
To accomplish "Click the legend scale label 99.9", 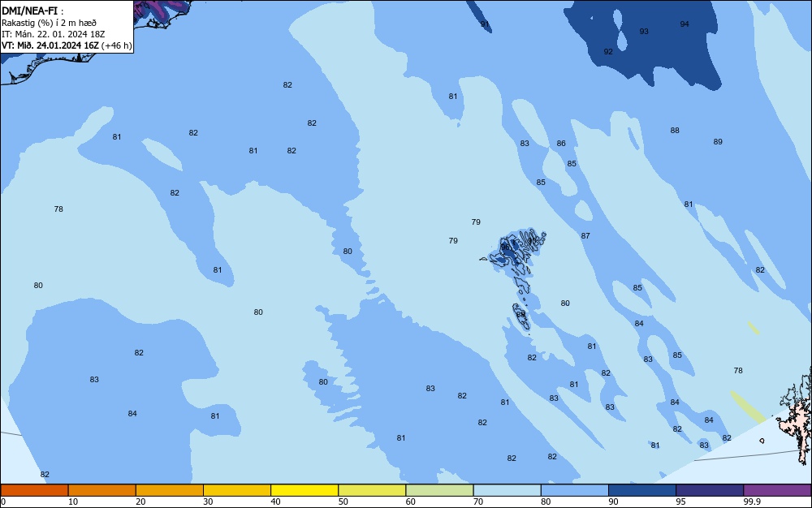I will [x=751, y=502].
